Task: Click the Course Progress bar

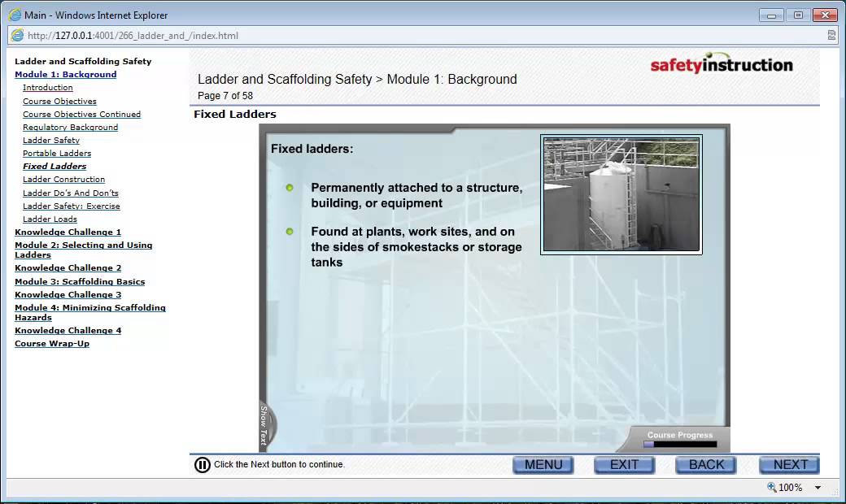Action: coord(680,445)
